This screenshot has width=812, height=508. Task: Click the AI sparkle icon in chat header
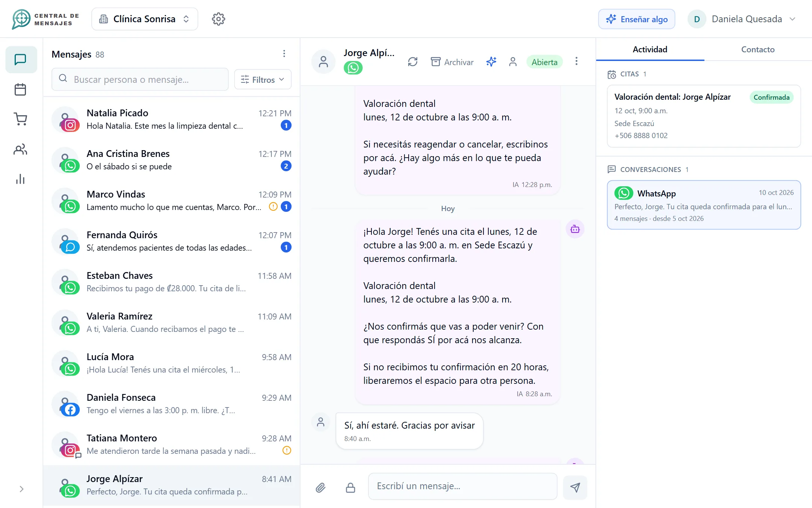[x=491, y=62]
